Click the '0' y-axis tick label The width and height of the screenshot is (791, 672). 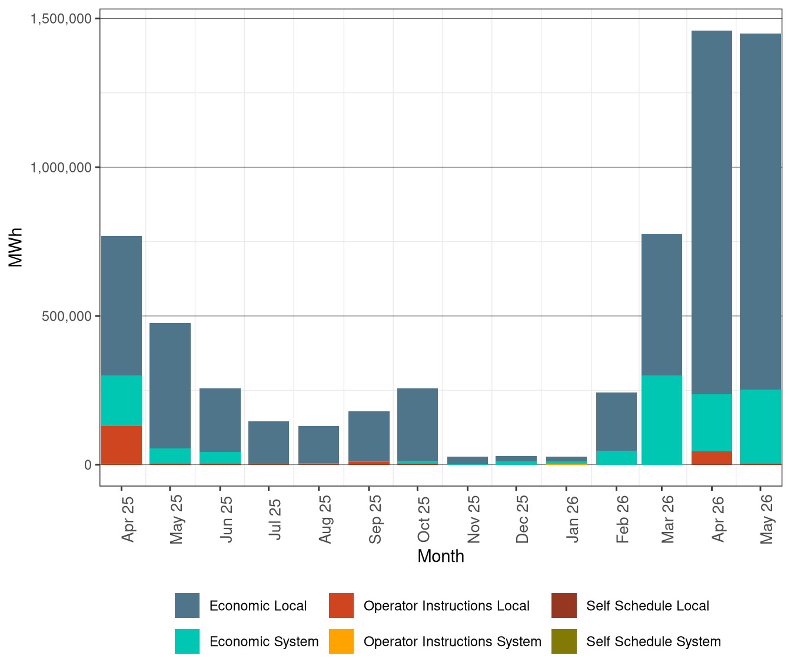(x=88, y=465)
